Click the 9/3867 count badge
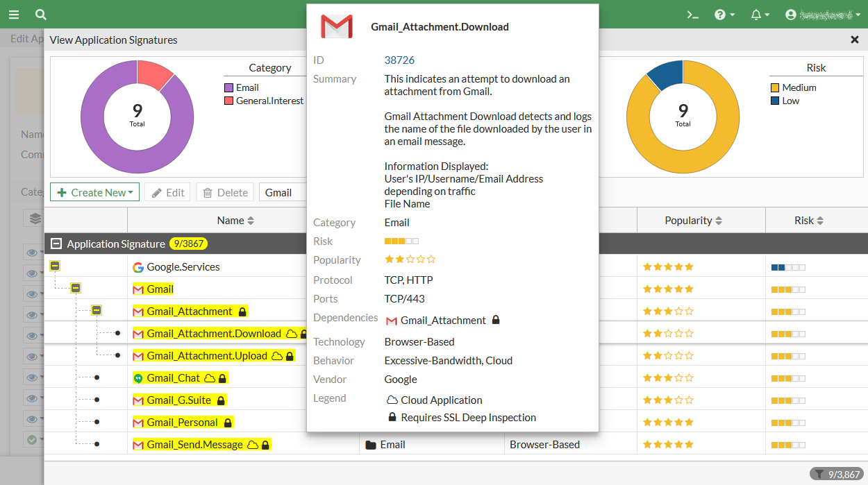Image resolution: width=868 pixels, height=485 pixels. click(188, 244)
